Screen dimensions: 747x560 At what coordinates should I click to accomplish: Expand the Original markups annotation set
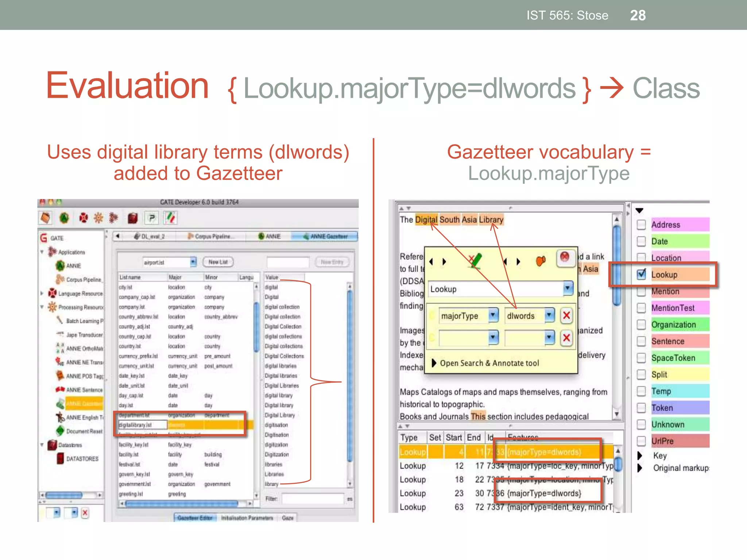coord(640,468)
